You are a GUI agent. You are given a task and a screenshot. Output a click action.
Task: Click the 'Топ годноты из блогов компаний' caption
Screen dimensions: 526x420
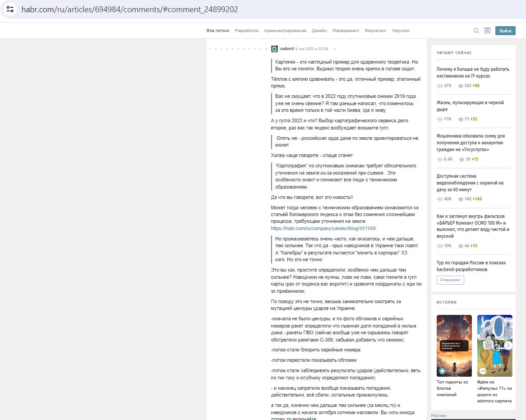point(452,388)
